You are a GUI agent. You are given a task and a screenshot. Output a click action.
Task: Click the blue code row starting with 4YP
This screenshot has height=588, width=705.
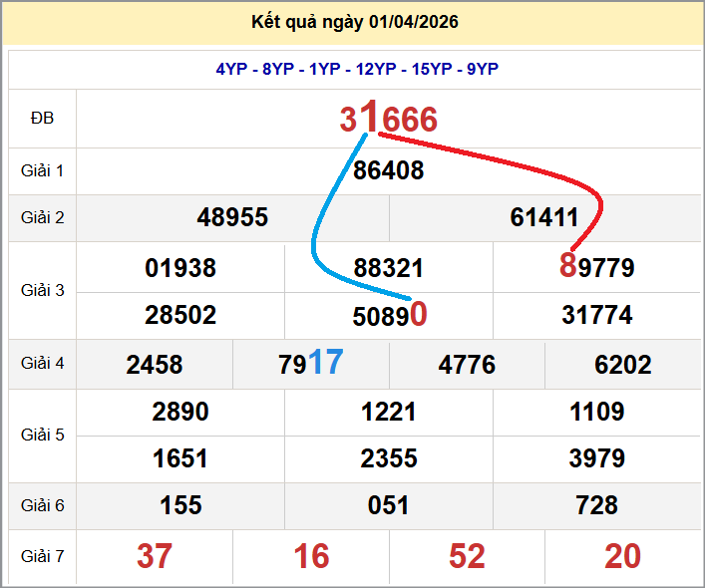click(356, 69)
